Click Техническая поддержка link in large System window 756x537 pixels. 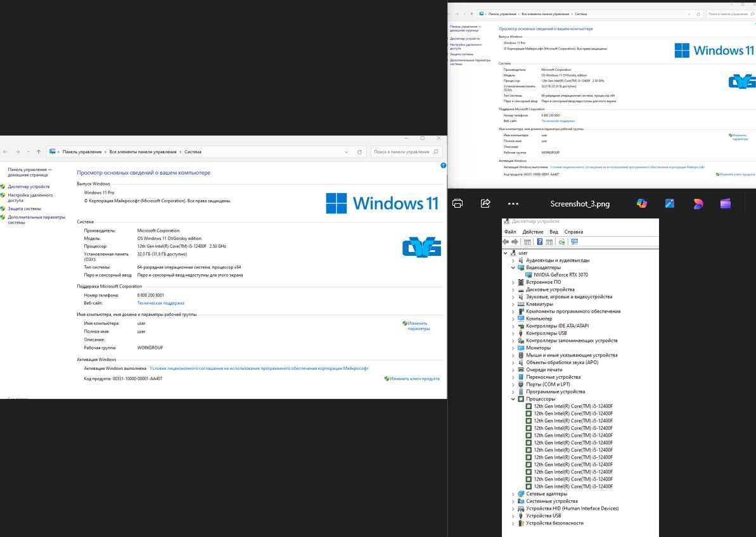point(160,303)
